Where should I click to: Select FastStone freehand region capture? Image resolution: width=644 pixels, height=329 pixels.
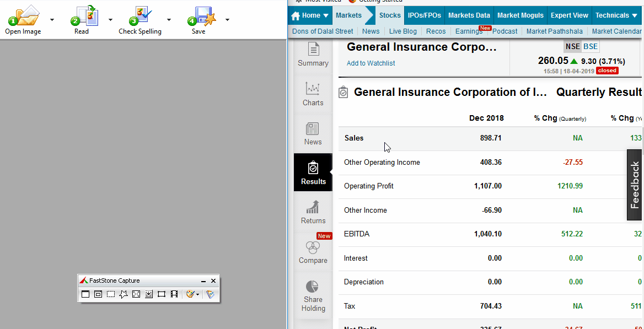123,294
